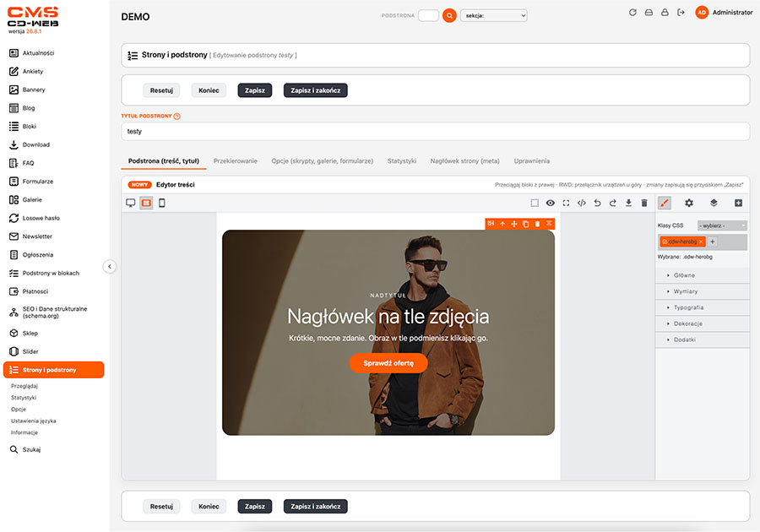Switch to mobile device view
760x532 pixels.
162,203
